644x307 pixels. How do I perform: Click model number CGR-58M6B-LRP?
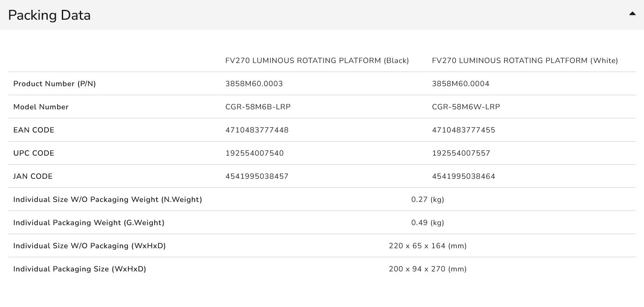258,107
